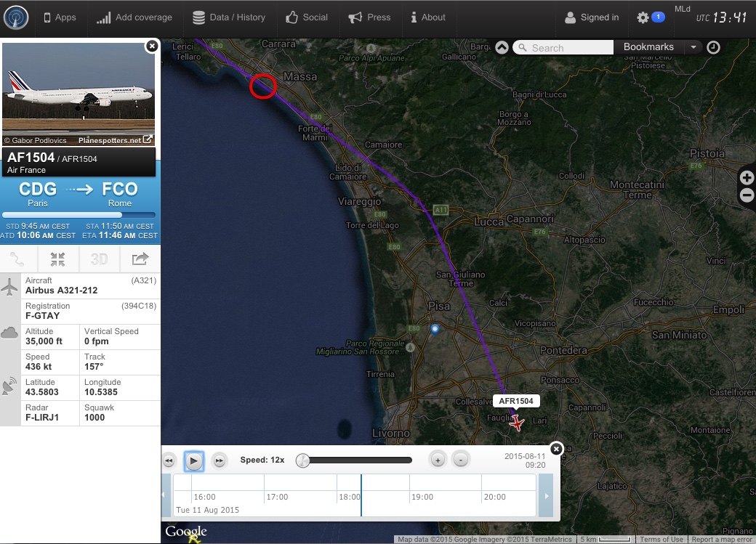Viewport: 756px width, 544px height.
Task: Click the 436 kt speed value
Action: 39,367
